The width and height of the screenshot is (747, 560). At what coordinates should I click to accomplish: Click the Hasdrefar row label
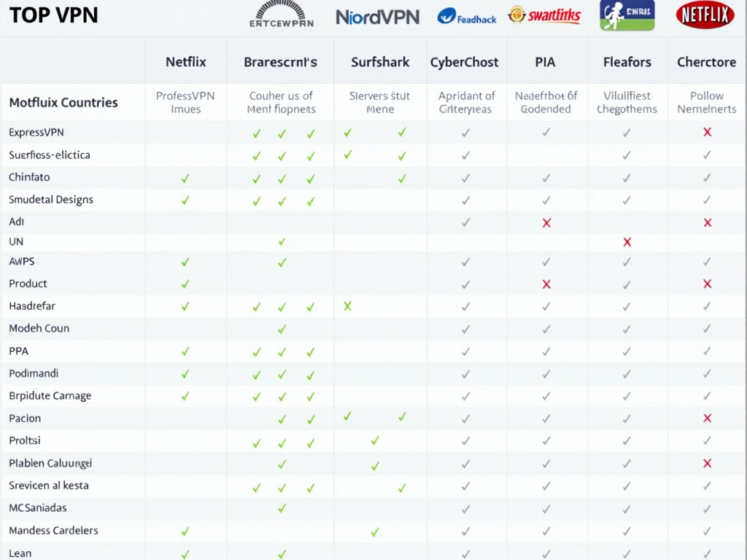(32, 306)
